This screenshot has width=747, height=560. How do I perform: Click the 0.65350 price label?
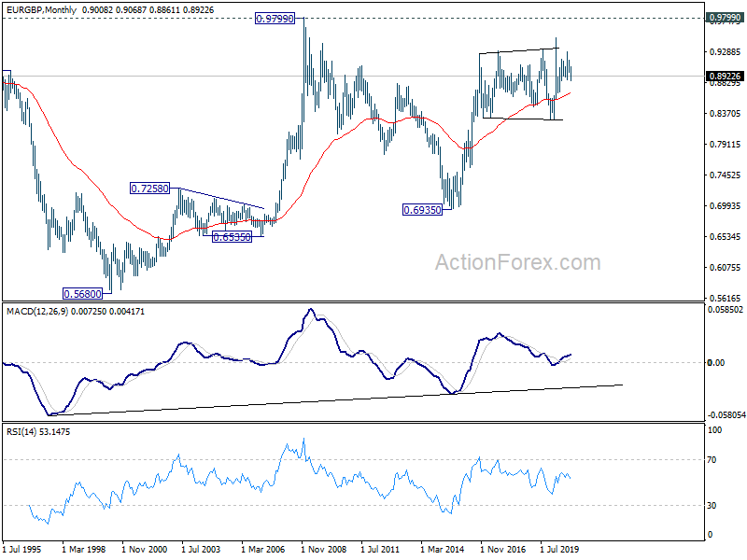tap(232, 237)
